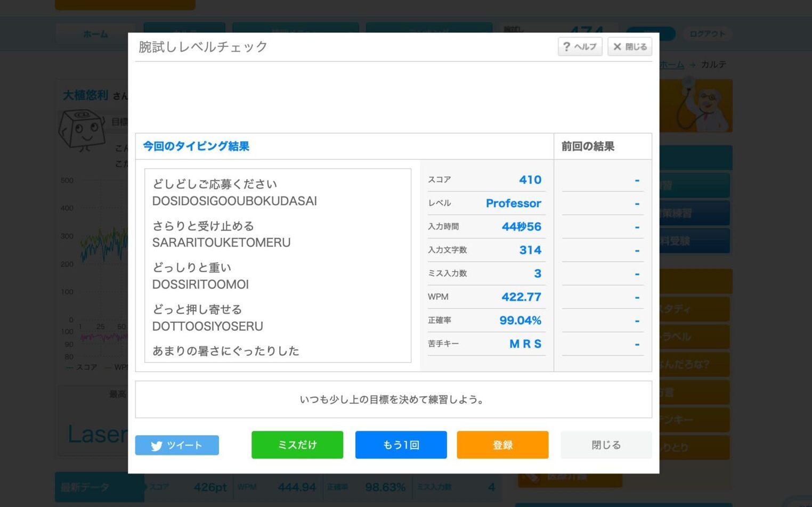Retry with the blue もう1回 button
This screenshot has height=507, width=812.
[401, 445]
